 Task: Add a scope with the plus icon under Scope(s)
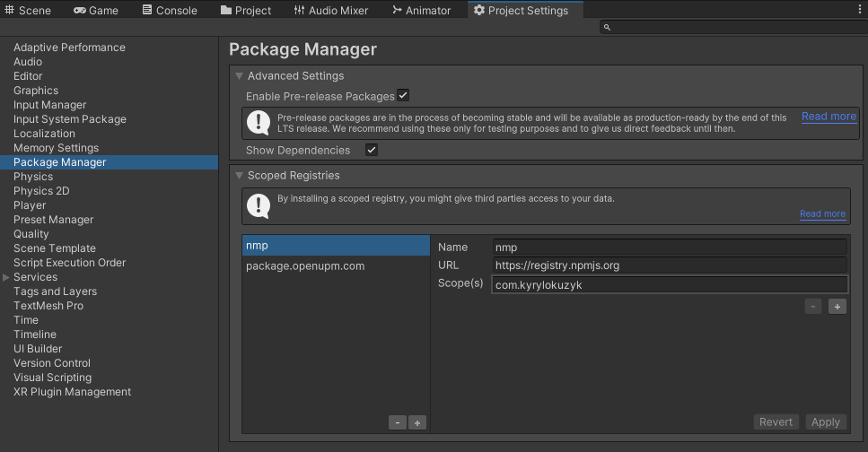(x=837, y=307)
